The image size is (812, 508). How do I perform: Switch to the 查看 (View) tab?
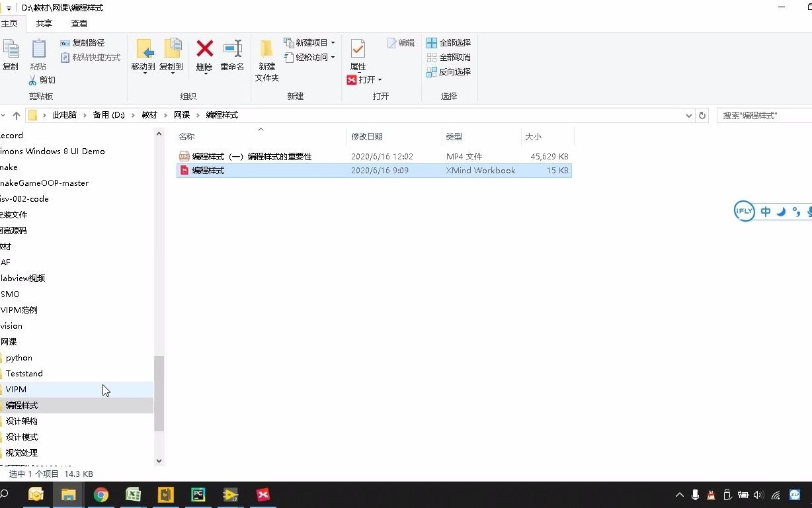79,23
